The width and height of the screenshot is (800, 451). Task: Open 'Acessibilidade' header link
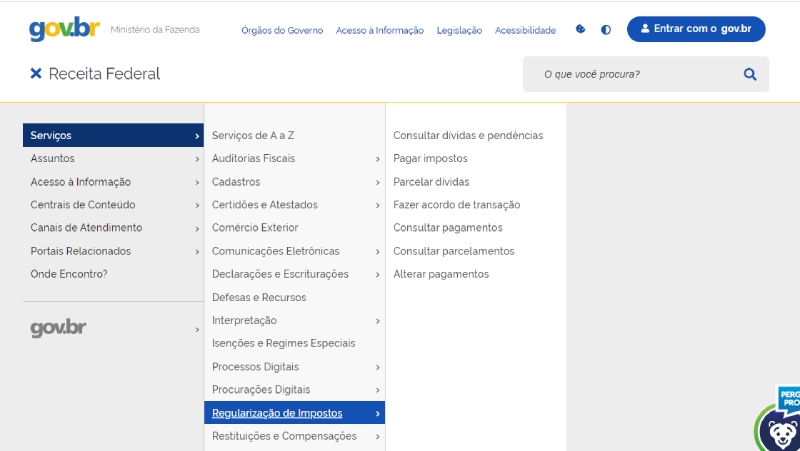(525, 30)
